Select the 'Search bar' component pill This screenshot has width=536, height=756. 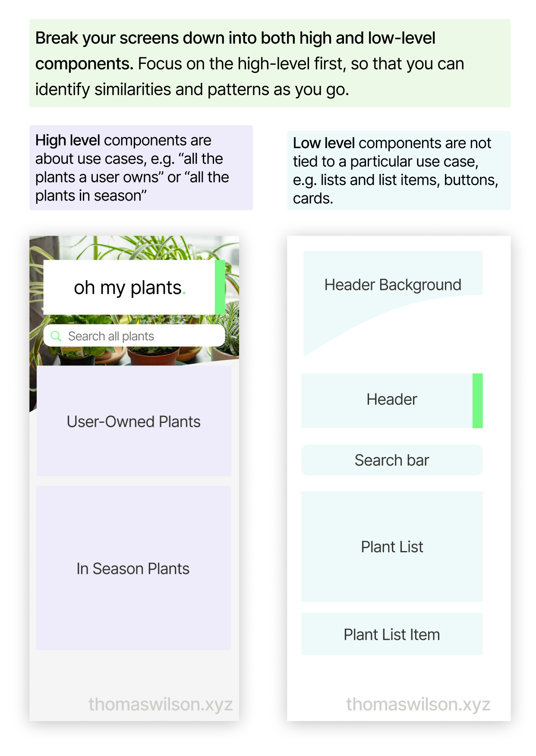pos(391,460)
